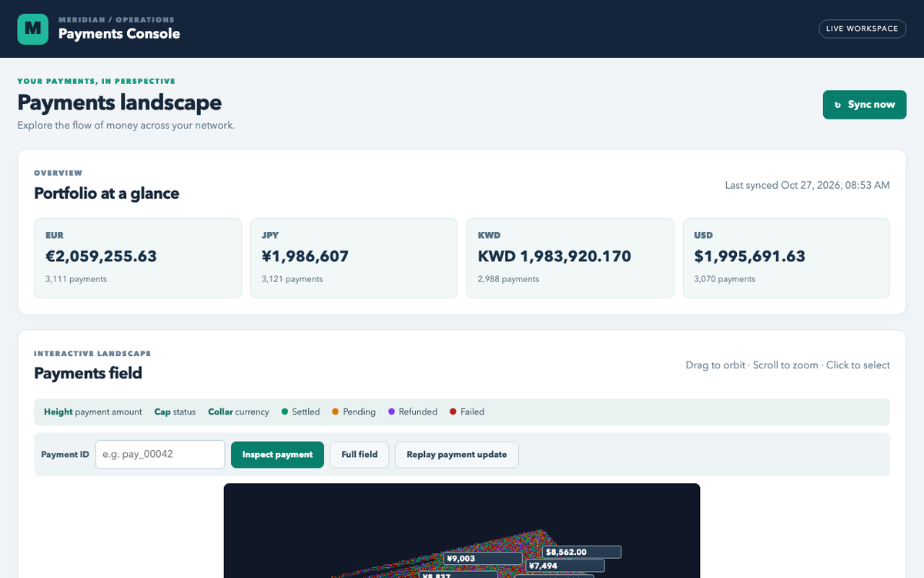Viewport: 924px width, 578px height.
Task: Click the "3,111 payments" count
Action: point(76,279)
